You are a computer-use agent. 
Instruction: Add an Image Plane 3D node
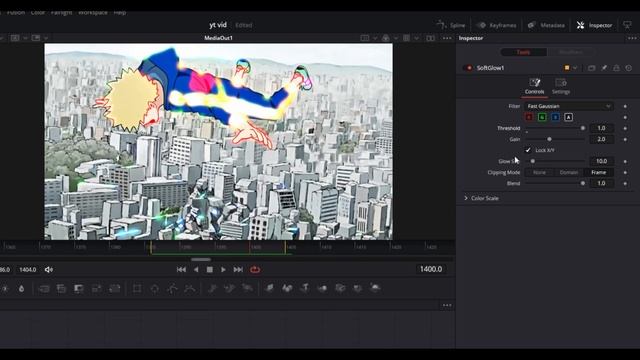pos(270,288)
